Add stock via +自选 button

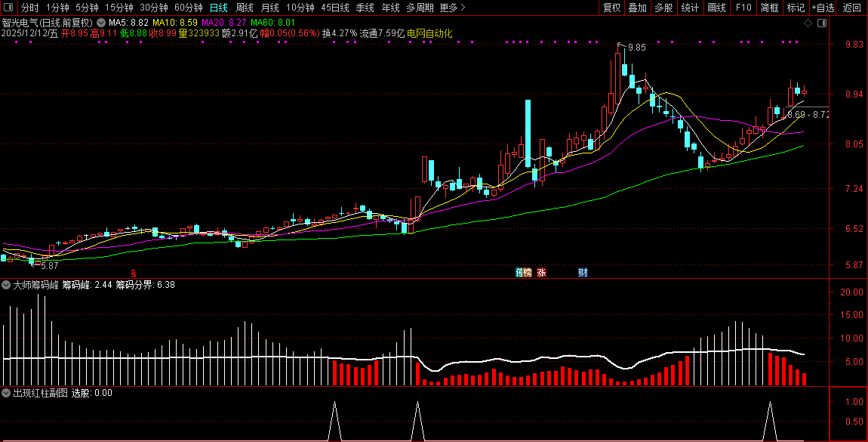click(x=823, y=8)
